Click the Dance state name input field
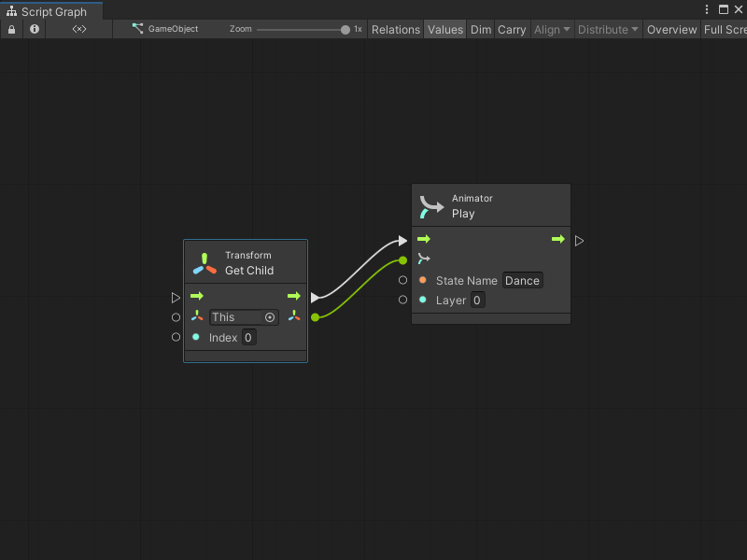Viewport: 747px width, 560px height. 522,280
